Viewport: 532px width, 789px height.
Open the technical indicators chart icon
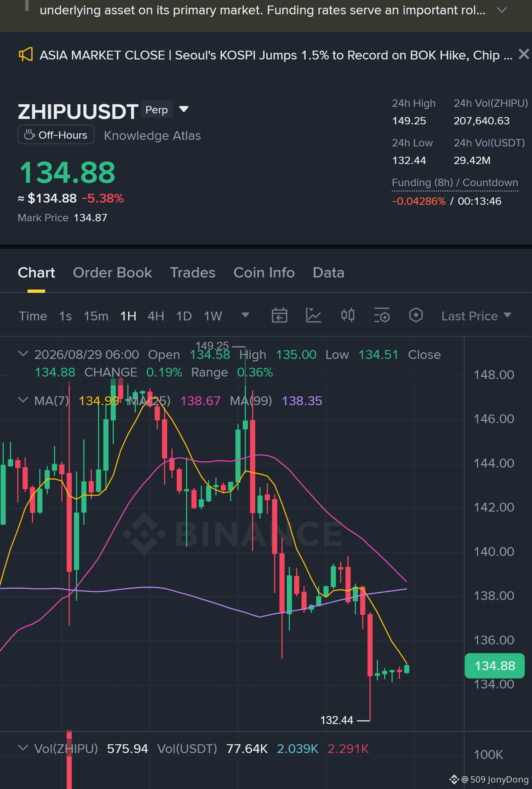[314, 315]
